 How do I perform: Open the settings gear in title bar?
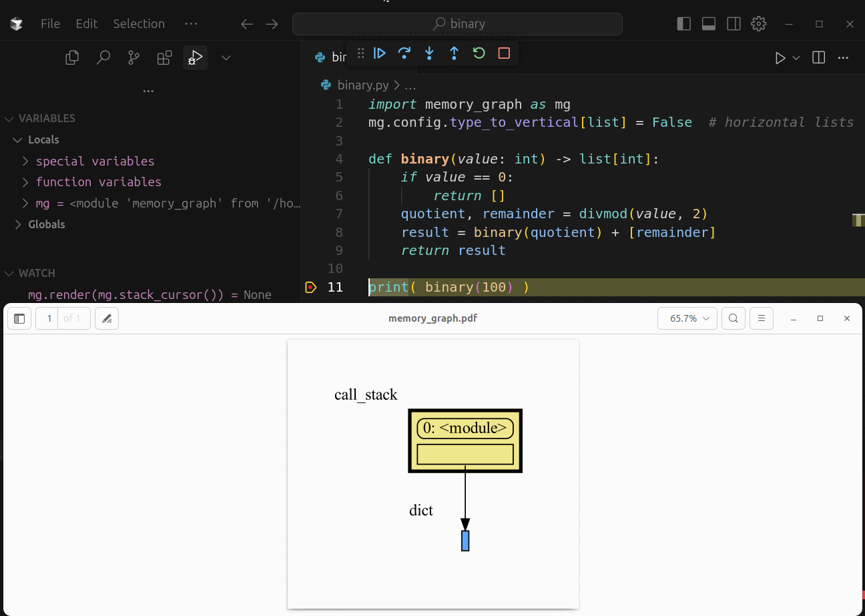point(758,23)
